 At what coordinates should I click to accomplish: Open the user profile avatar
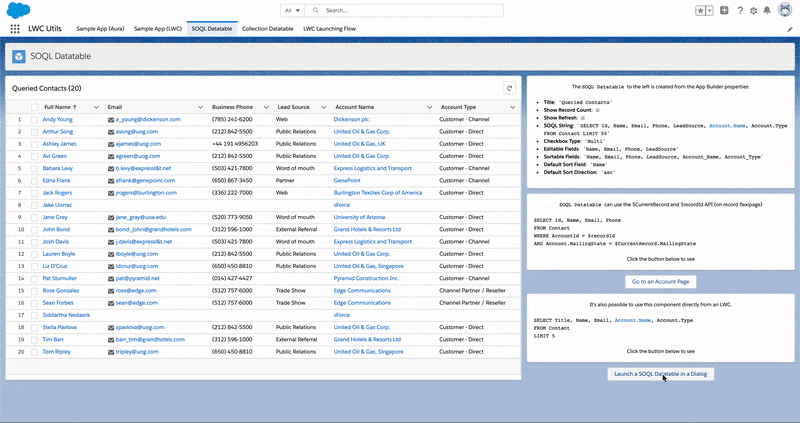786,10
